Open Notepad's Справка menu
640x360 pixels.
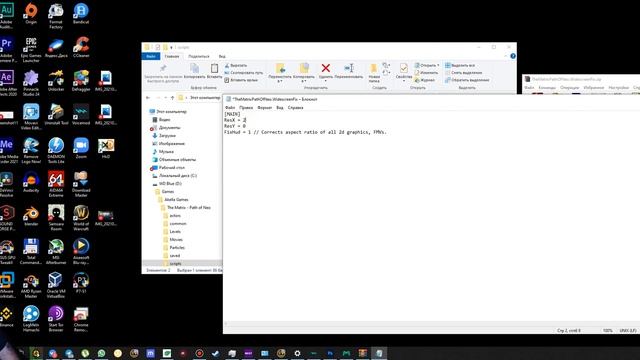tap(296, 108)
